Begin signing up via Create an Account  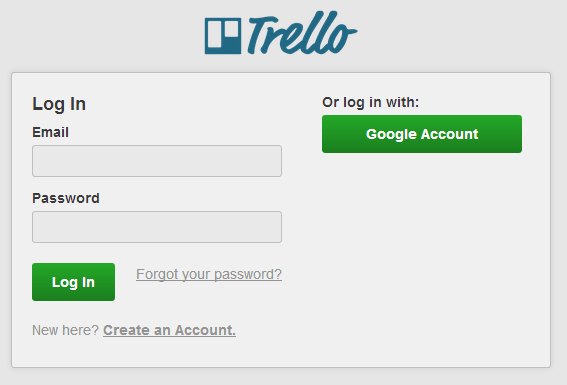169,330
